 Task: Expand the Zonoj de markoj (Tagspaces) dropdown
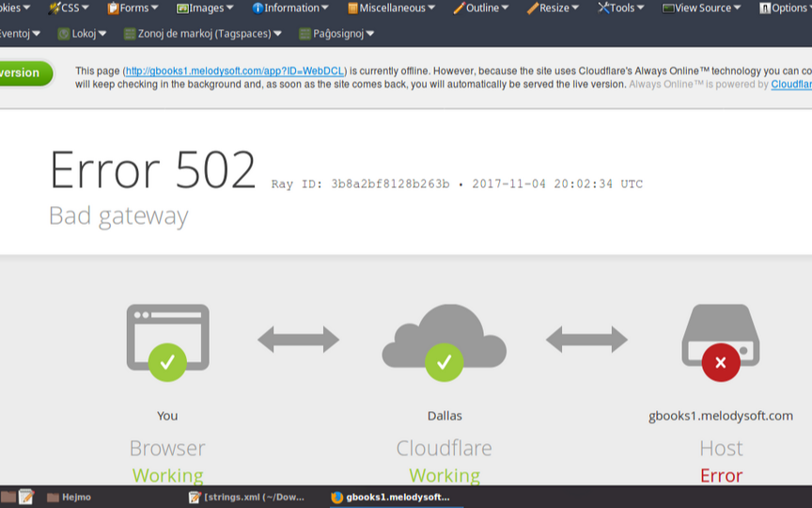pos(277,34)
